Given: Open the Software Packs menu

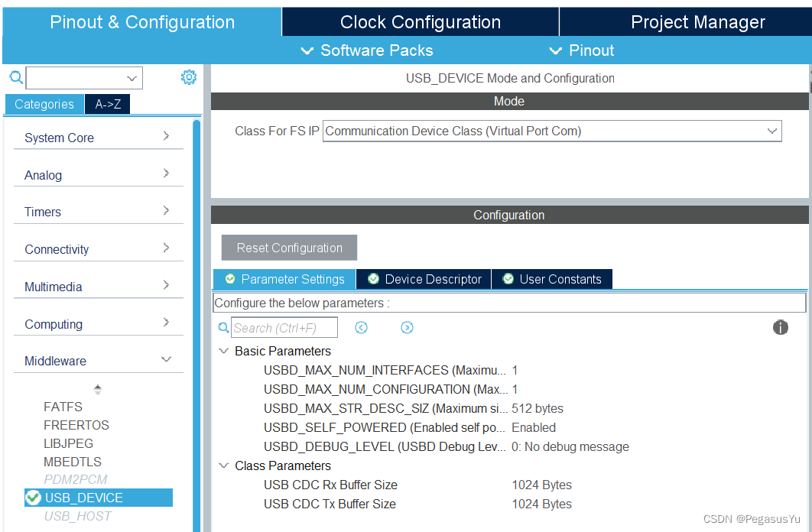Looking at the screenshot, I should (367, 50).
